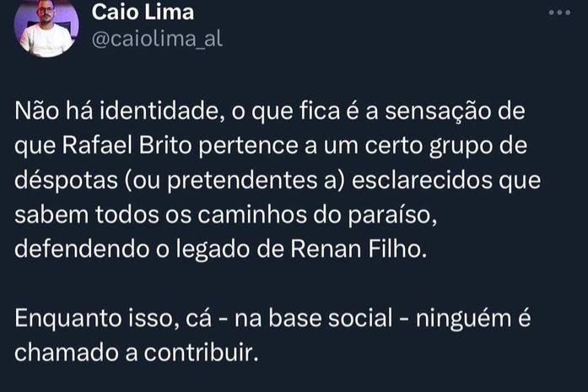Image resolution: width=588 pixels, height=392 pixels.
Task: Click the word "esclarecidos" in the tweet
Action: [x=422, y=180]
